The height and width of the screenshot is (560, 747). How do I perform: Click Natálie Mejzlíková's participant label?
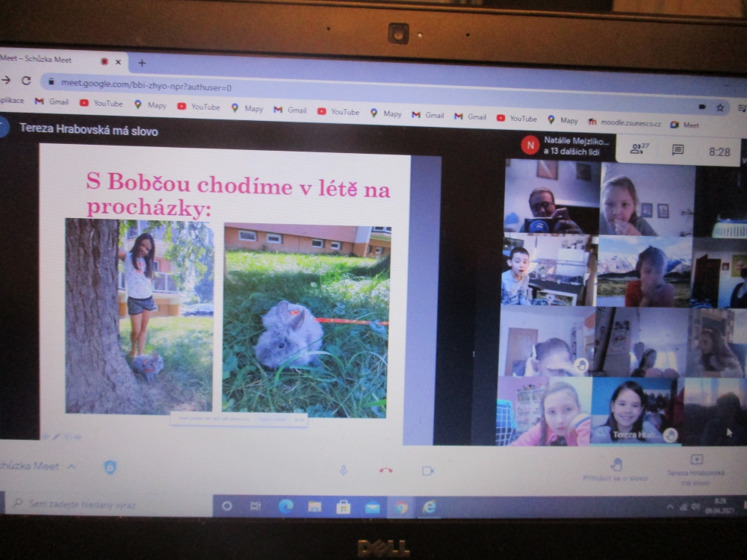tap(567, 146)
